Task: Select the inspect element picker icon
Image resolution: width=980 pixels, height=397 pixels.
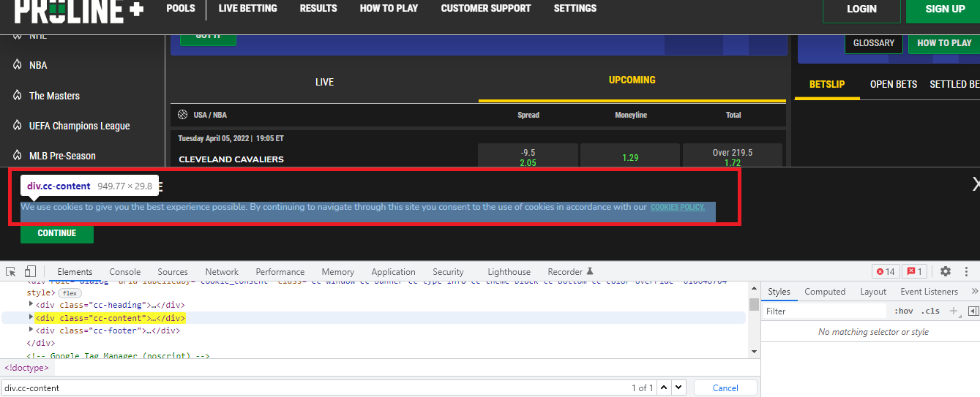Action: coord(11,271)
